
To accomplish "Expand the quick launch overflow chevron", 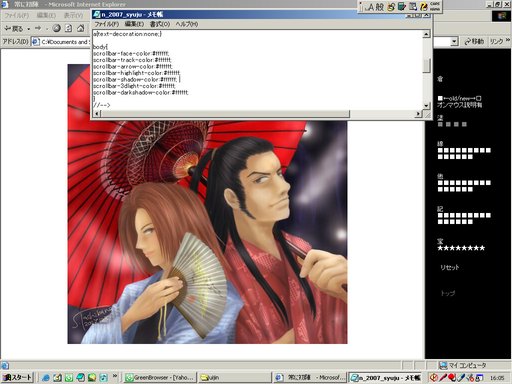I will (115, 376).
